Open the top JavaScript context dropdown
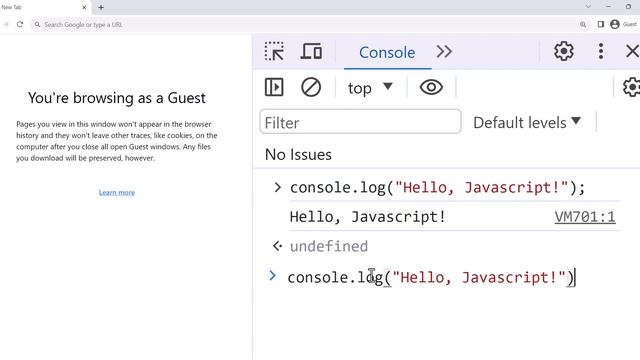 [370, 88]
